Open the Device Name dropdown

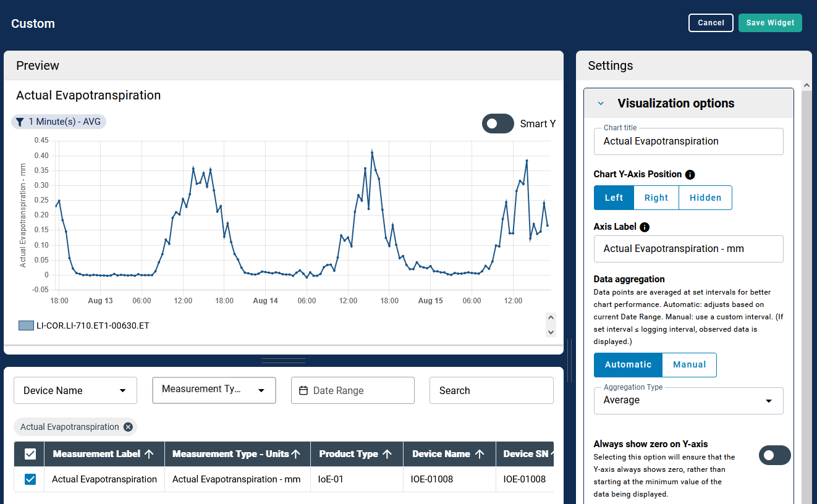coord(75,390)
